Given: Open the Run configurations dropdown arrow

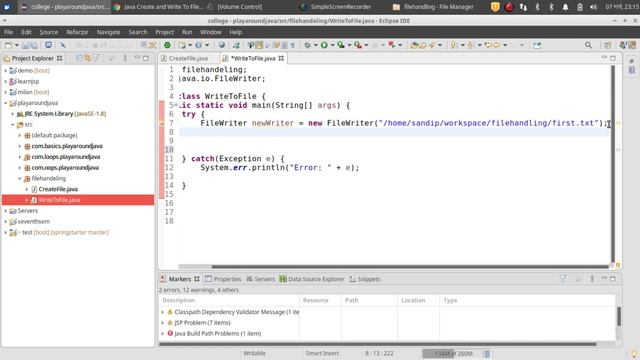Looking at the screenshot, I should 332,45.
